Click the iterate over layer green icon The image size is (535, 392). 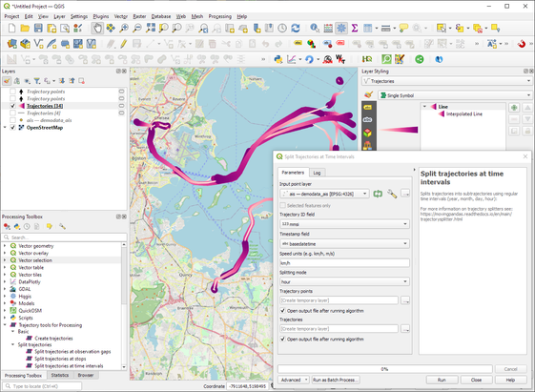(x=378, y=194)
